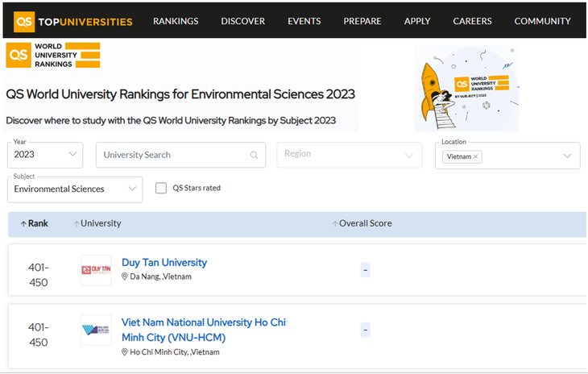Open Viet Nam National University Ho Chi Minh link
Viewport: 588px width, 374px height.
click(x=203, y=330)
